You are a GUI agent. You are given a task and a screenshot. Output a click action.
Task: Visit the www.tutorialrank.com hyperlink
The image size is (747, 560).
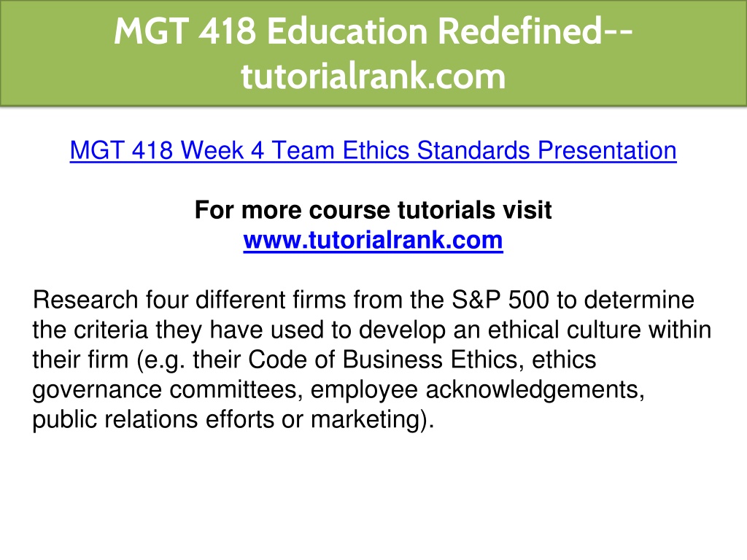point(373,240)
